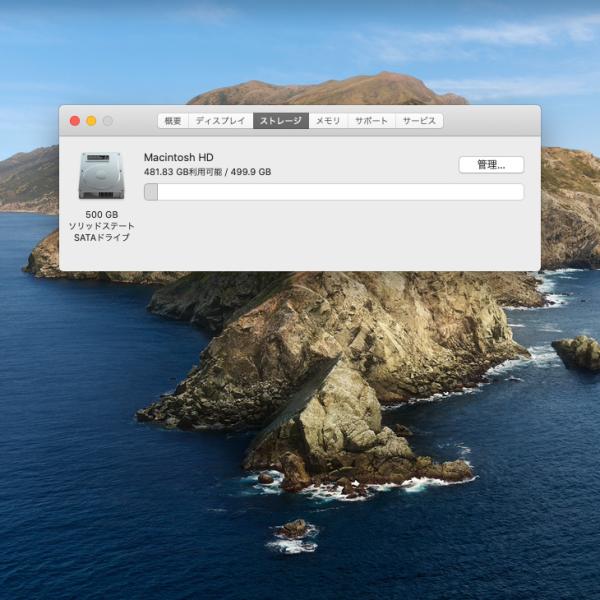Click the grayed-out zoom window button
600x600 pixels.
tap(108, 121)
